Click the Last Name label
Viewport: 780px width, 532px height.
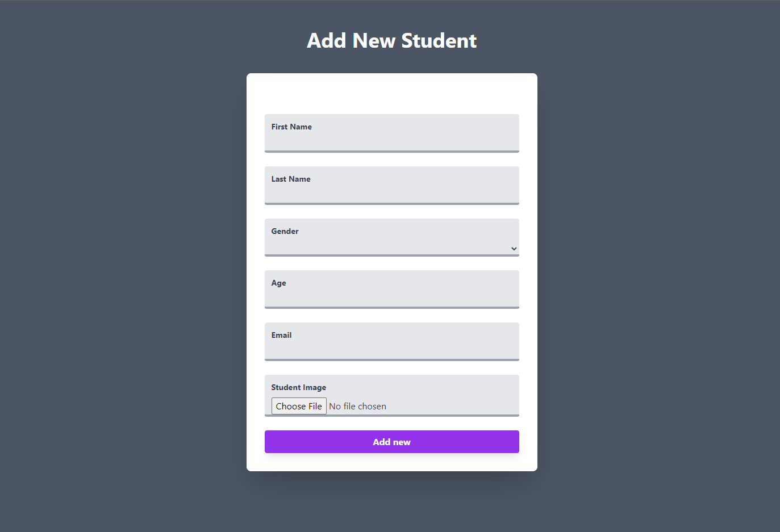pyautogui.click(x=290, y=179)
